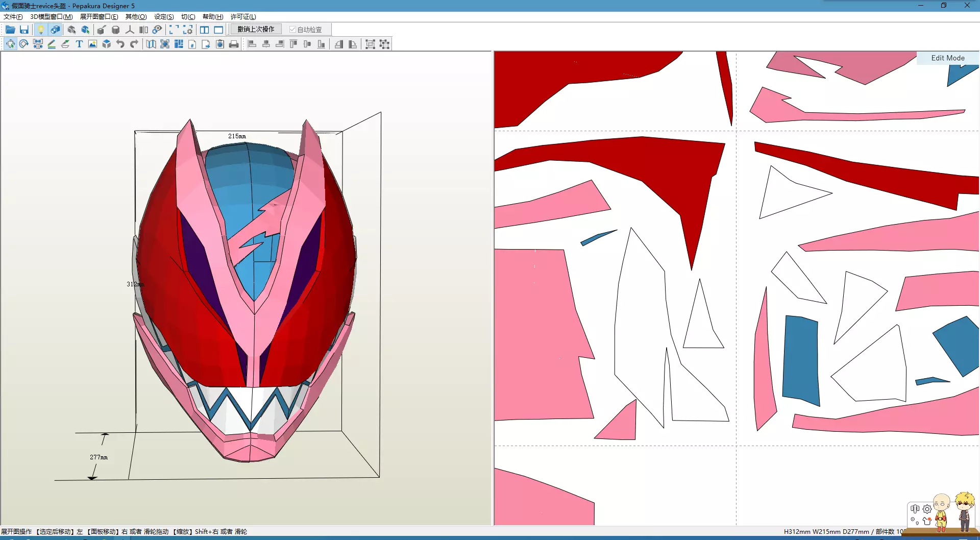
Task: Click the group parts icon
Action: coord(371,44)
